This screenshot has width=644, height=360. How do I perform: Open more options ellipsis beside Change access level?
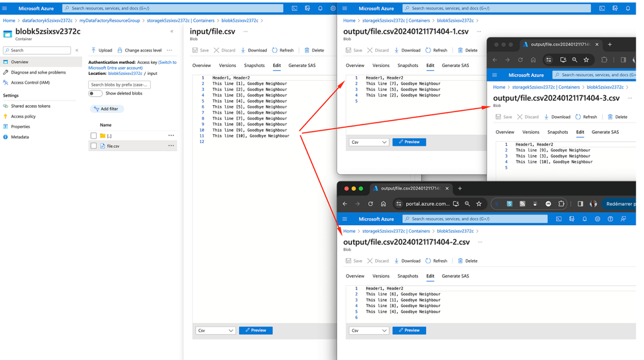pyautogui.click(x=170, y=50)
